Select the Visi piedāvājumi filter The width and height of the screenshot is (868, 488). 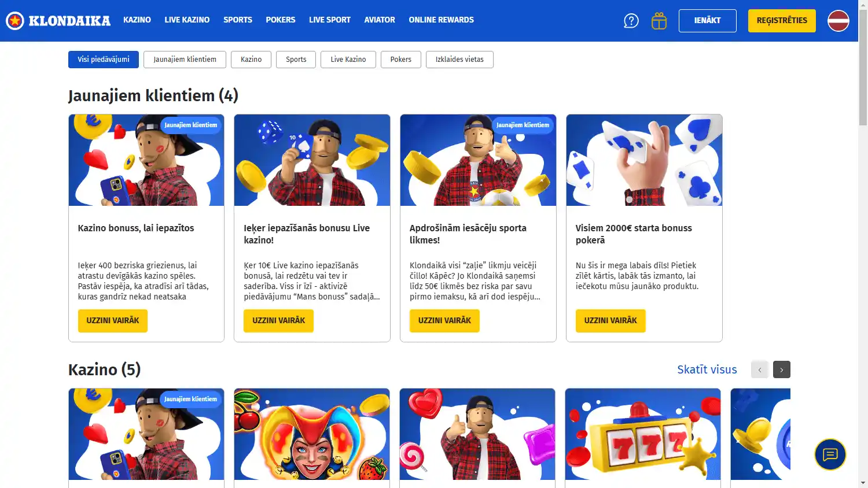[104, 60]
